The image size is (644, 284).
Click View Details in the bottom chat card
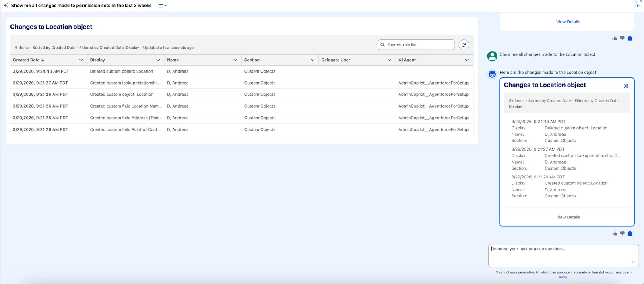tap(568, 217)
